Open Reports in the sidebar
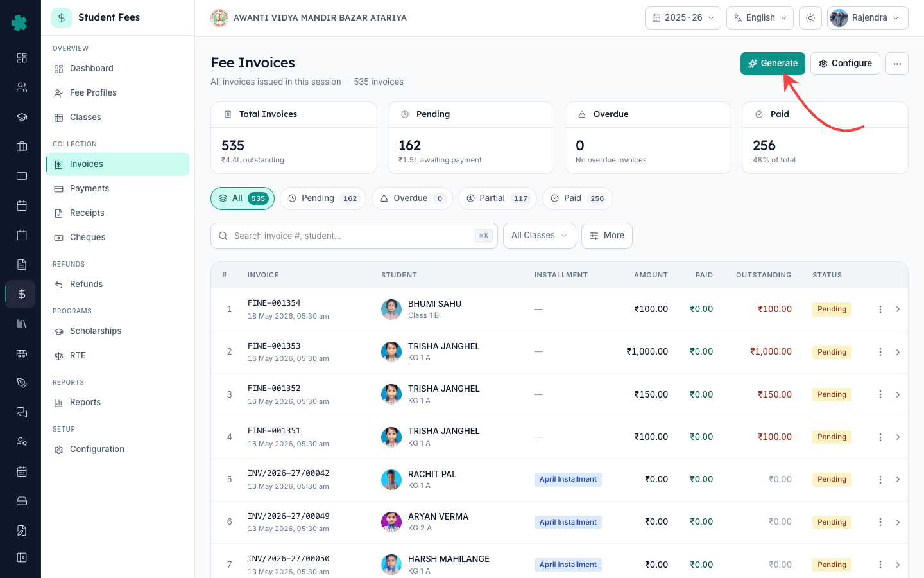924x578 pixels. [x=117, y=403]
